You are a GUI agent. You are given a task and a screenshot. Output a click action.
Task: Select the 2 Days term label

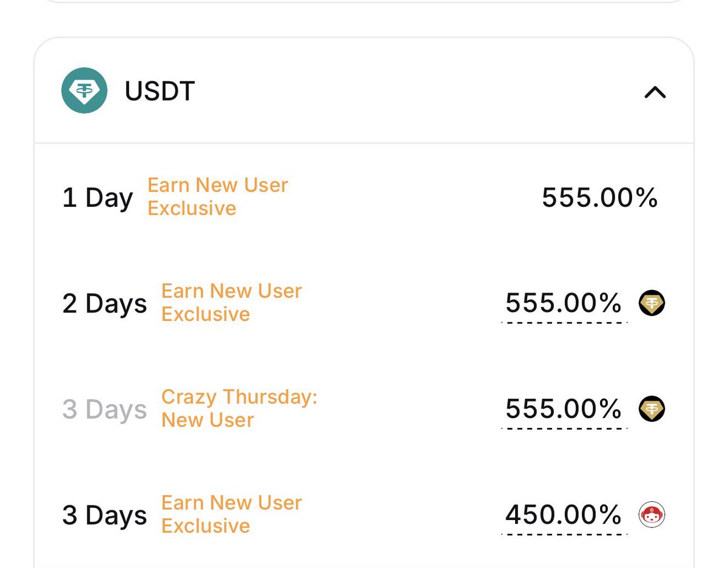(x=104, y=303)
